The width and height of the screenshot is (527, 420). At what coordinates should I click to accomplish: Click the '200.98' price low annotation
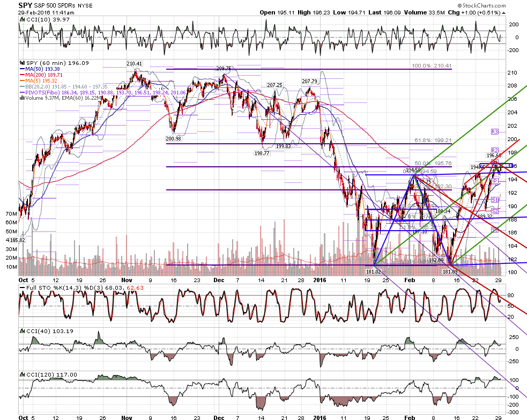[x=173, y=138]
